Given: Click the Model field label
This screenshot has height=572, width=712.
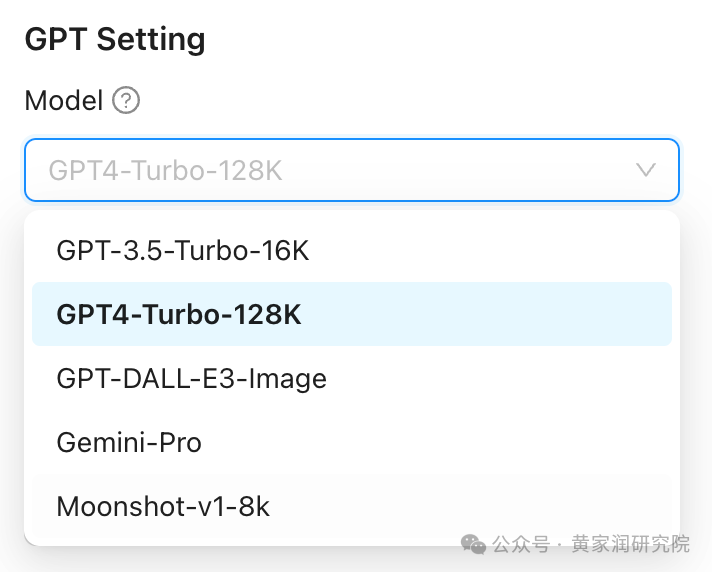Looking at the screenshot, I should 64,101.
